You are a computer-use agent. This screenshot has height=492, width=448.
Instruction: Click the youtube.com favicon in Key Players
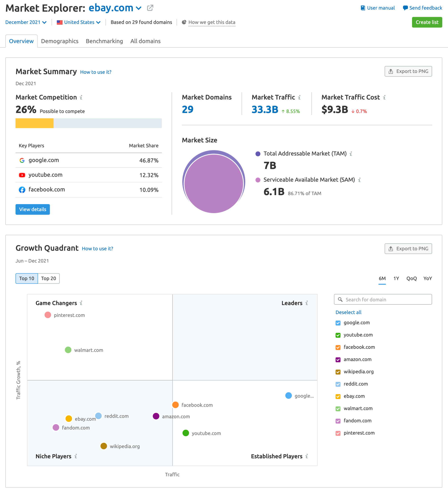22,175
